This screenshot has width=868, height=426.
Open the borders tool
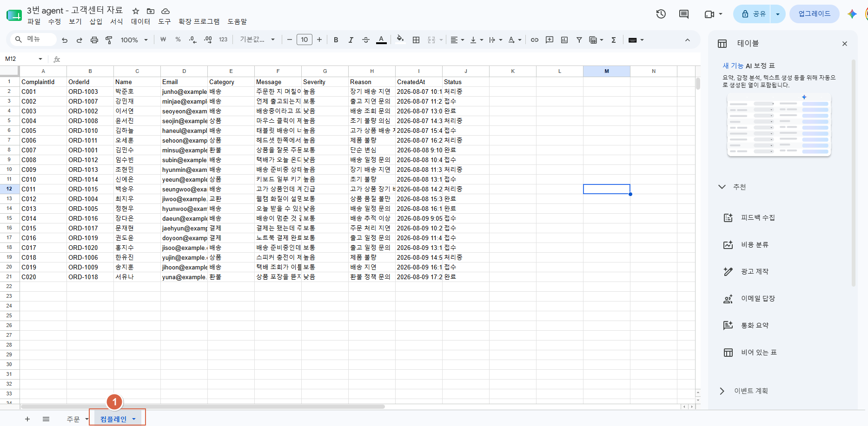[x=416, y=40]
